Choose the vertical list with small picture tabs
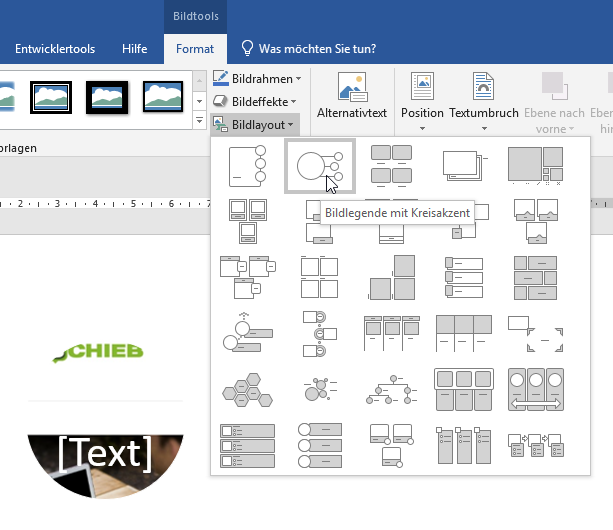This screenshot has height=530, width=613. pos(464,278)
